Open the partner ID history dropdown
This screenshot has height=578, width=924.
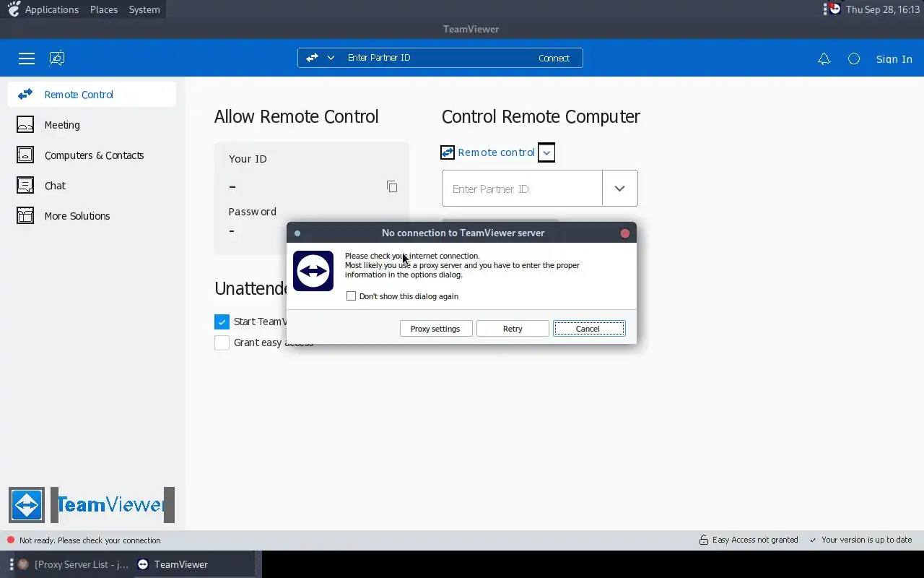619,189
